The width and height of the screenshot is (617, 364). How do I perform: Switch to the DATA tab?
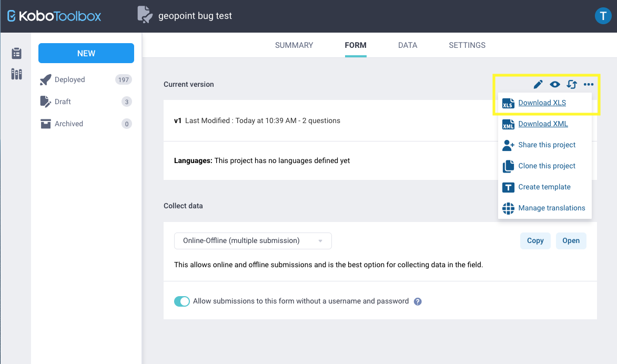pos(408,45)
